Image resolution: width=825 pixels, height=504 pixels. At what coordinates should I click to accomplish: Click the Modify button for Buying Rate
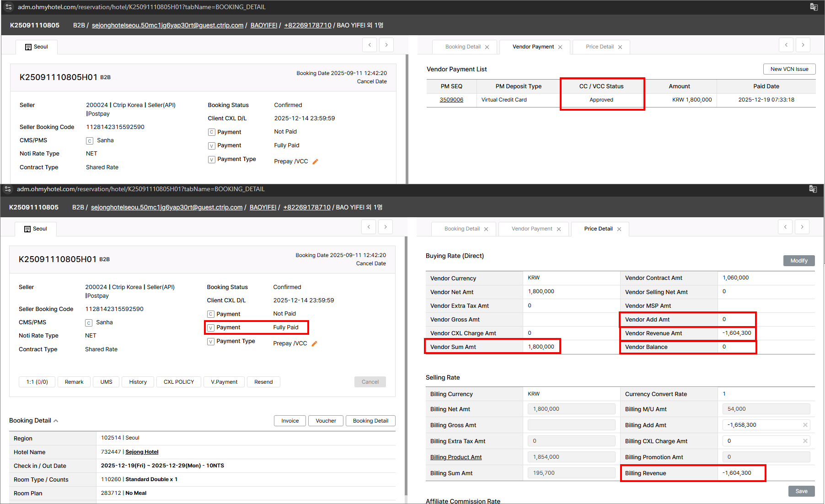coord(798,261)
